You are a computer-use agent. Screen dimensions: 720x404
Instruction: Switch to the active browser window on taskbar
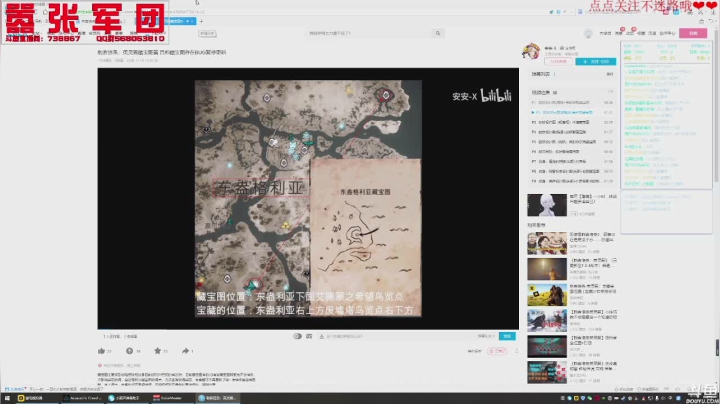tap(217, 398)
